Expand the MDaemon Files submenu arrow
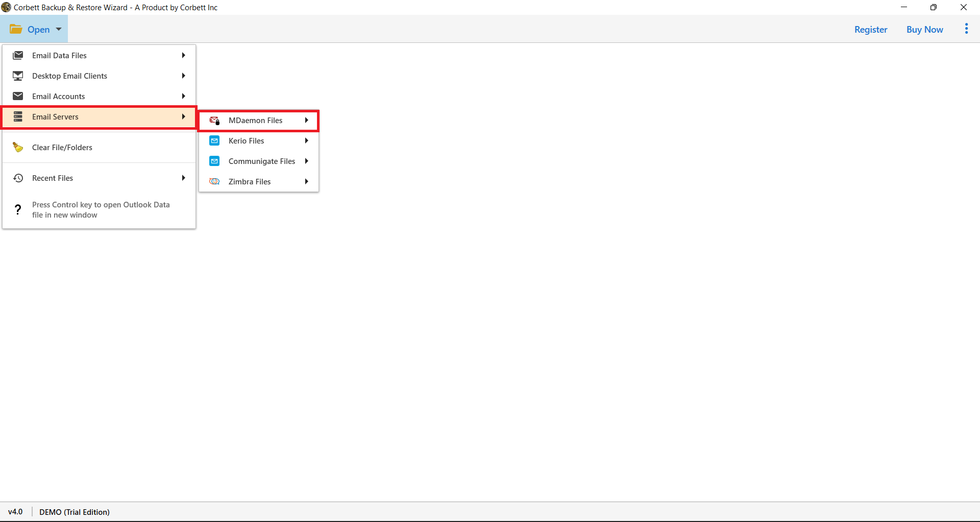Image resolution: width=980 pixels, height=522 pixels. 306,120
